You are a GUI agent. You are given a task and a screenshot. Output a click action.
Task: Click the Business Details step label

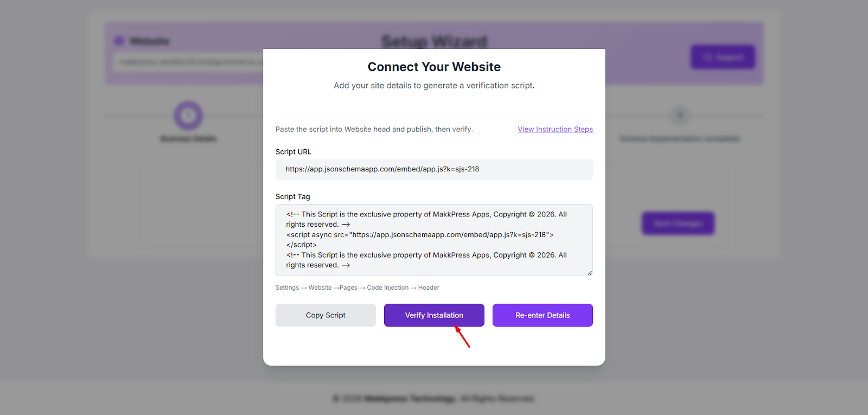coord(188,139)
